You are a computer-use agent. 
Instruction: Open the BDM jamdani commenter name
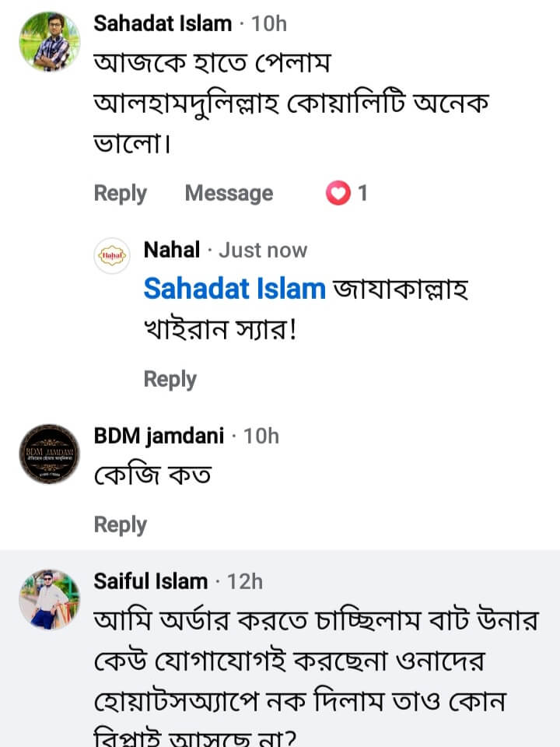pos(159,436)
